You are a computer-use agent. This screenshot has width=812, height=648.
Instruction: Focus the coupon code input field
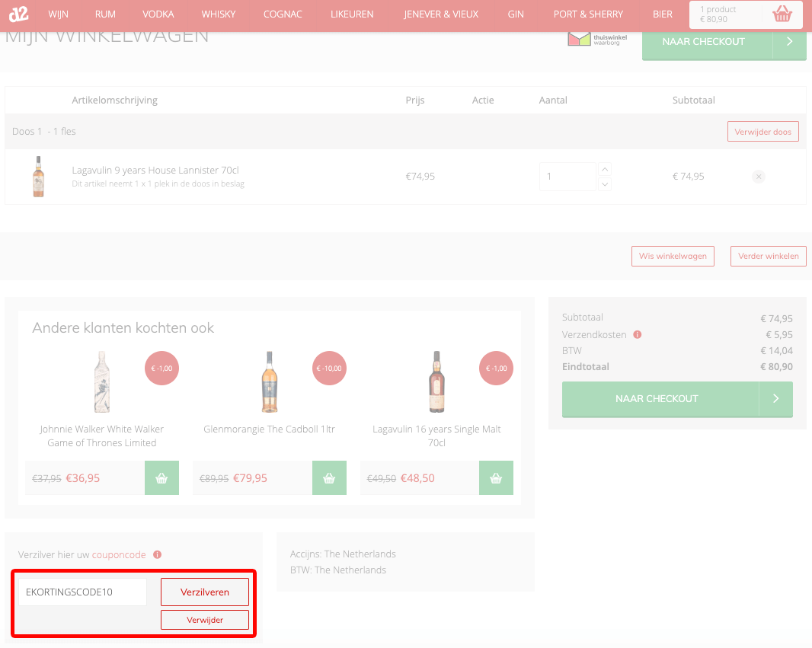click(83, 592)
